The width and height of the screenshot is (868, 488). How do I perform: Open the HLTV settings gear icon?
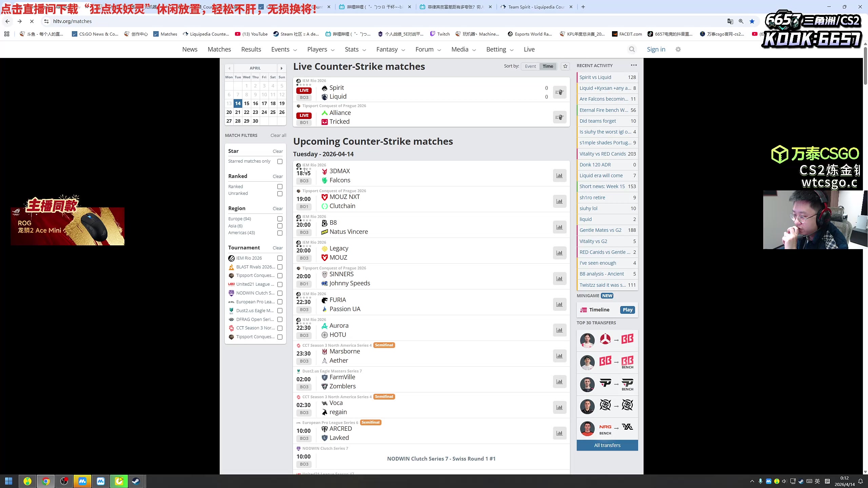pos(678,49)
